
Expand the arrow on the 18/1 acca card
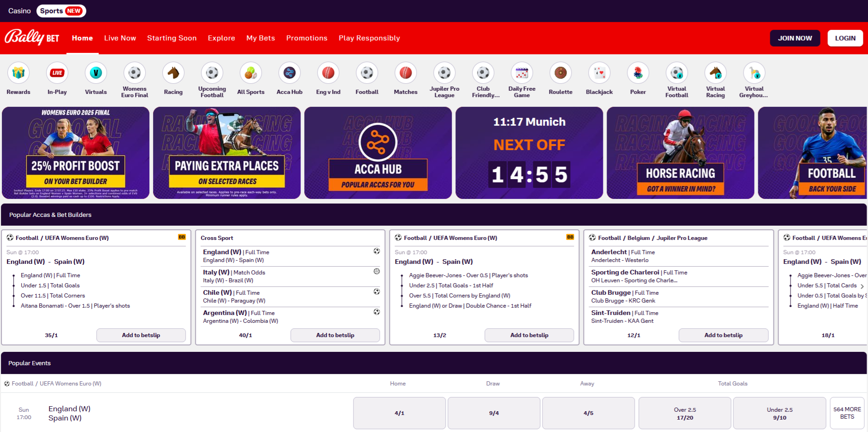point(862,286)
